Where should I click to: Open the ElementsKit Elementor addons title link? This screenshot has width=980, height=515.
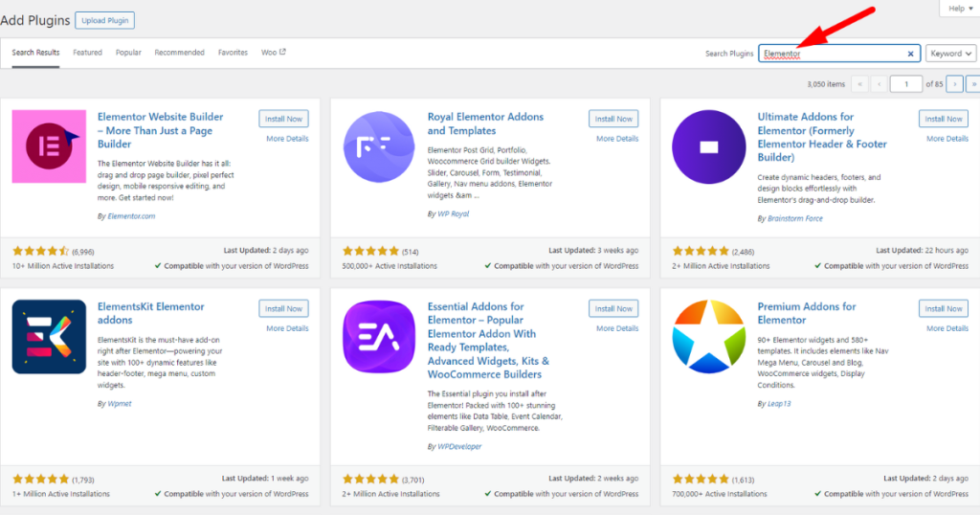tap(150, 313)
